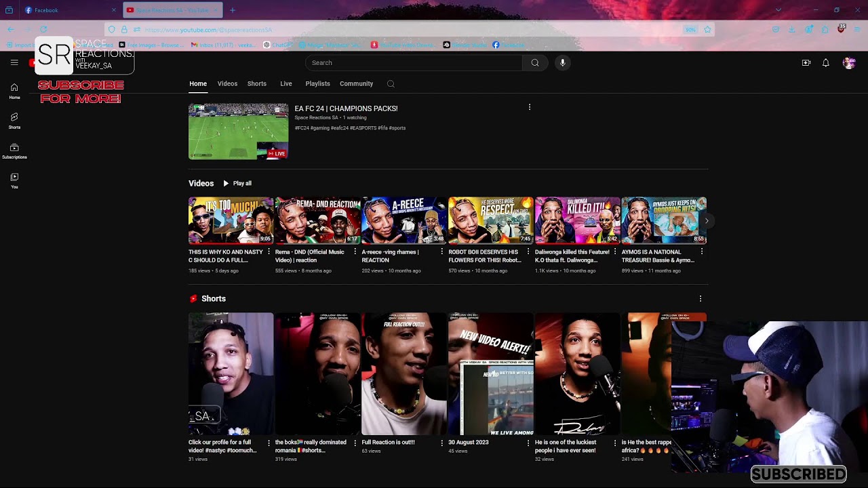
Task: Open the extensions toolbar icon
Action: pyautogui.click(x=825, y=30)
